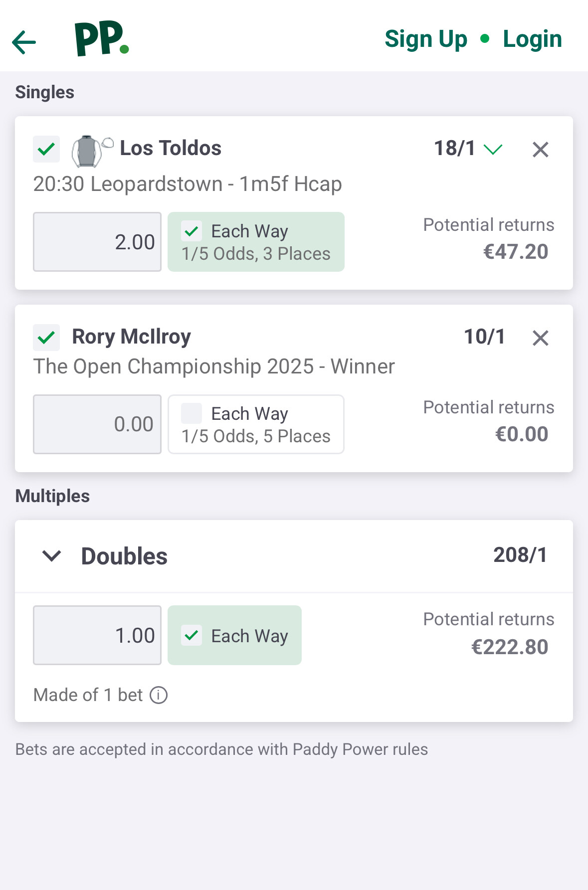This screenshot has width=588, height=890.
Task: Enter stake for Rory McIlroy single
Action: coord(97,424)
